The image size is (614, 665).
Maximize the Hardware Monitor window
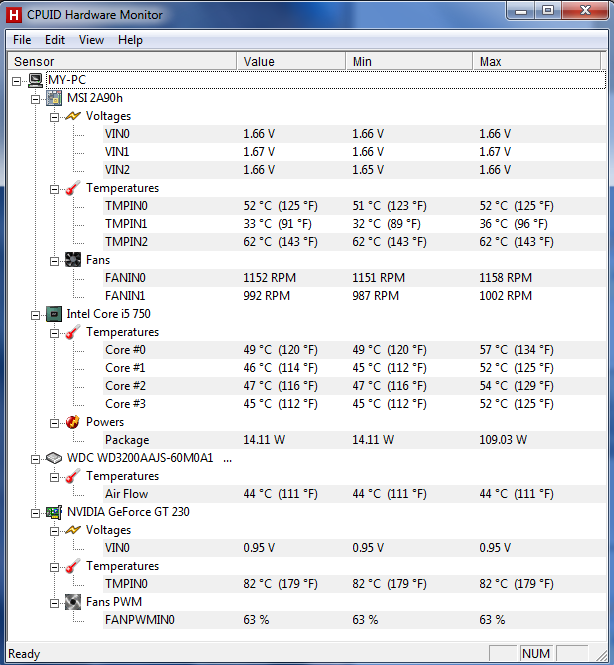pyautogui.click(x=548, y=11)
